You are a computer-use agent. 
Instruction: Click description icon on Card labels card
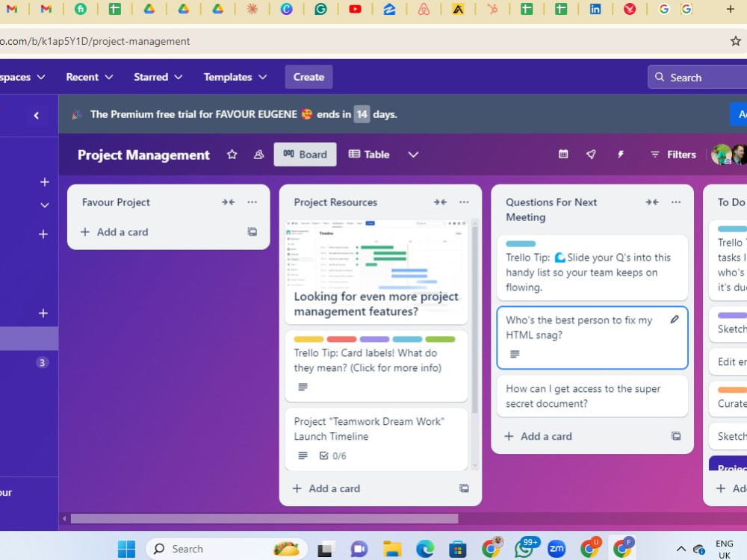click(303, 387)
